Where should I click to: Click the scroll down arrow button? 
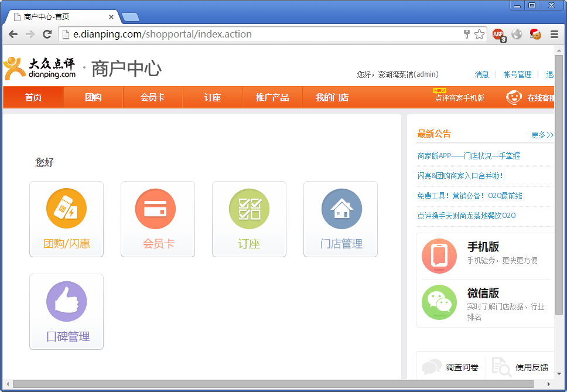(x=559, y=374)
